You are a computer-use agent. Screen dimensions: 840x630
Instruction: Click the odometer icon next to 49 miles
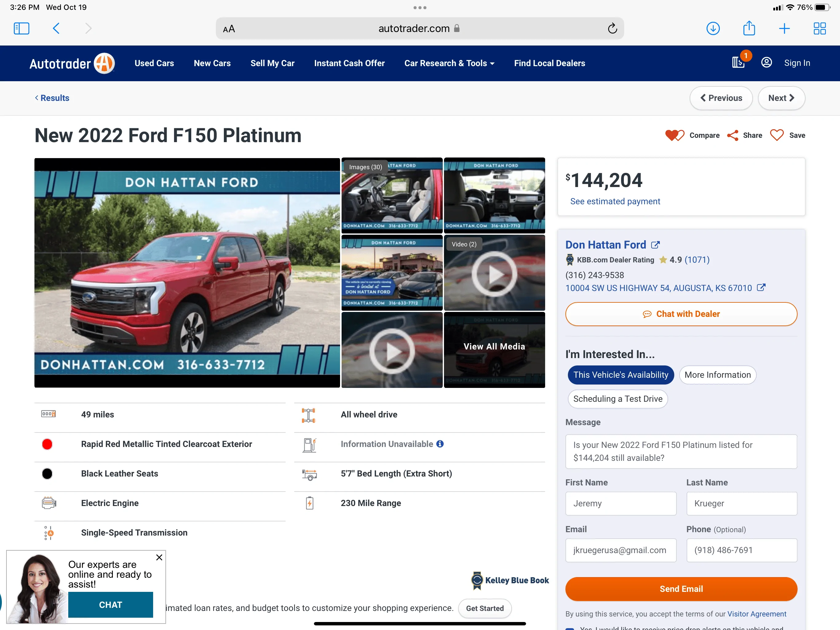tap(48, 414)
